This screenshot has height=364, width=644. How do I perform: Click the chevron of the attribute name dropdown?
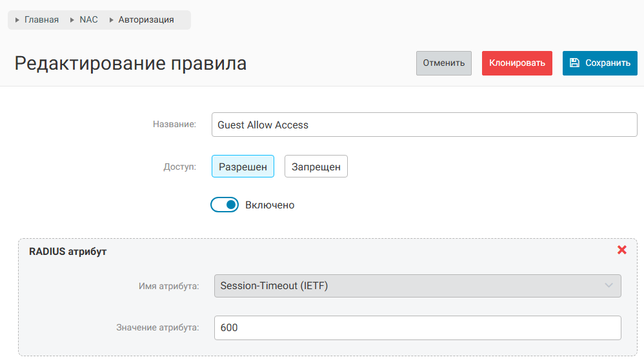(x=608, y=285)
